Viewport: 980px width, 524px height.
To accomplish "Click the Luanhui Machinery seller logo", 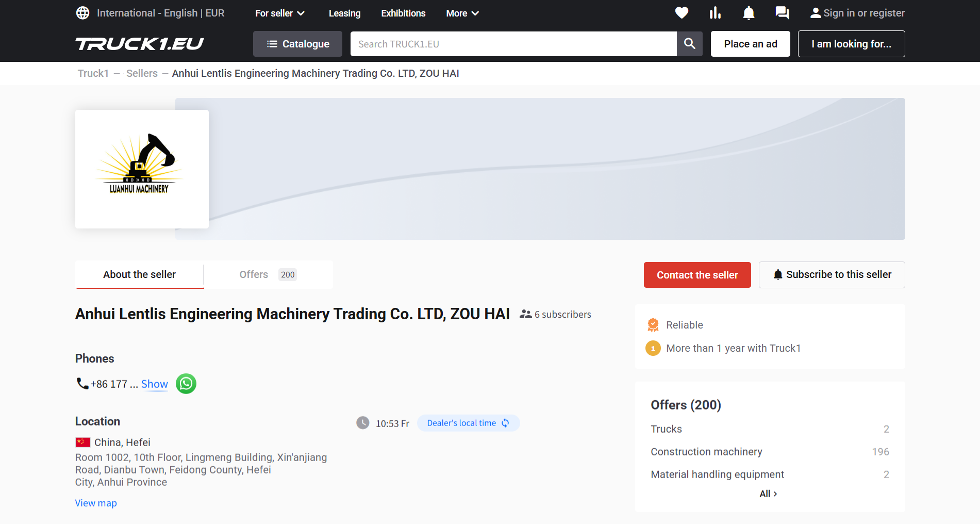I will click(142, 169).
